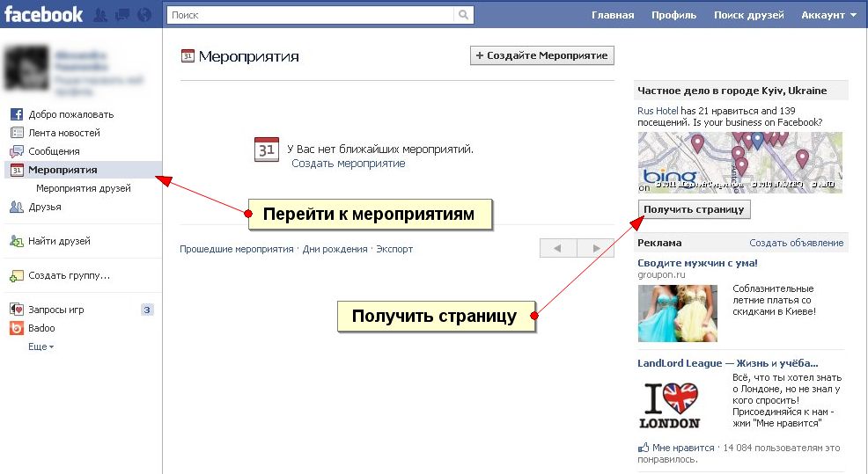Click Мне нравится link under London ad
868x474 pixels.
coord(683,448)
